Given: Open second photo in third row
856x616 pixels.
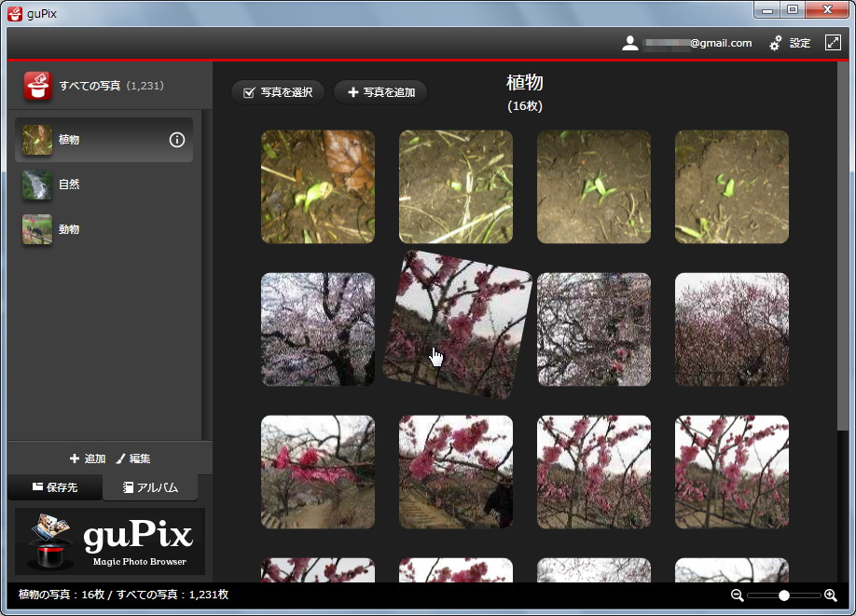Looking at the screenshot, I should click(456, 472).
